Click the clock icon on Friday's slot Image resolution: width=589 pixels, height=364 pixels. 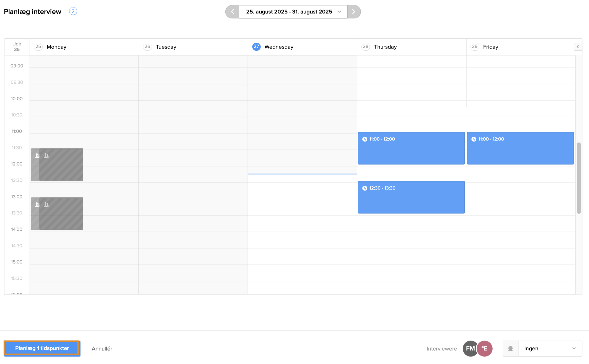coord(474,139)
